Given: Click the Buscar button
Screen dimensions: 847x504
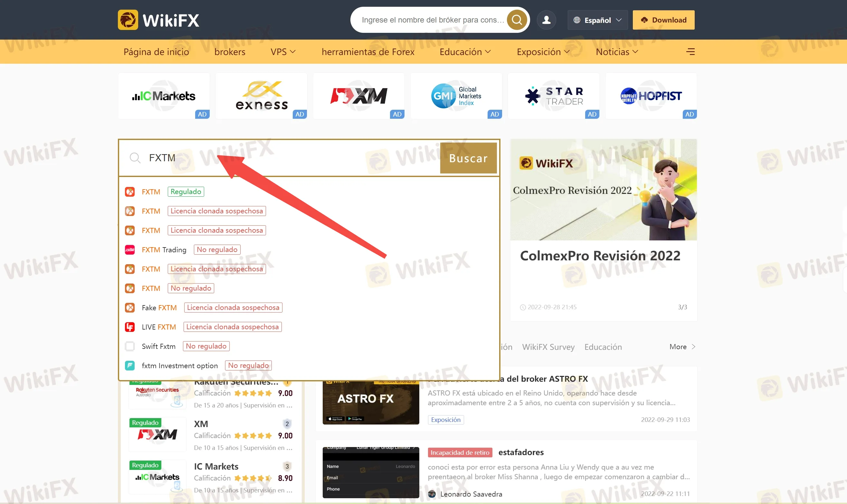Looking at the screenshot, I should (x=468, y=158).
